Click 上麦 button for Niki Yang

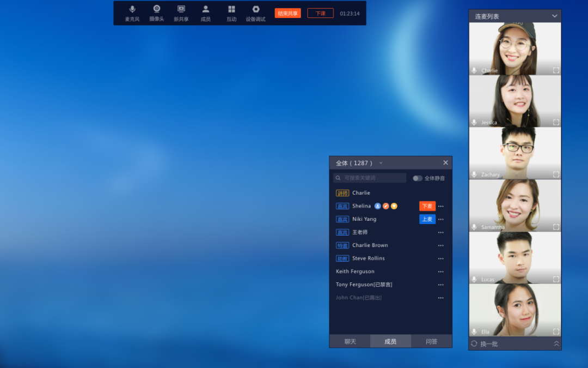[427, 219]
